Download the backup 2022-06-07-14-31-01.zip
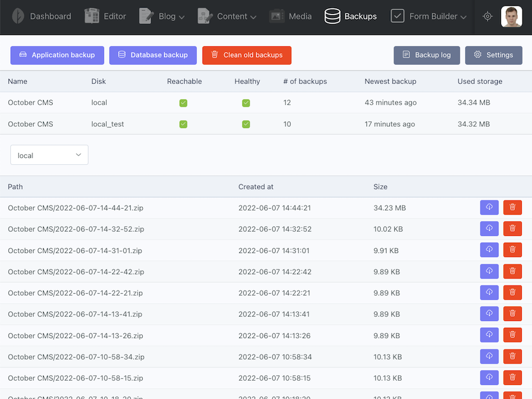The height and width of the screenshot is (399, 532). (x=489, y=249)
